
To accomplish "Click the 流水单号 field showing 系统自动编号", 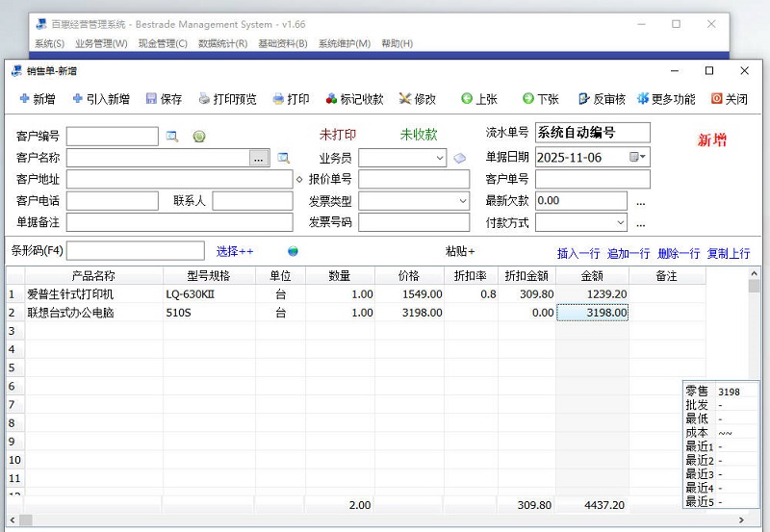I will [x=593, y=133].
